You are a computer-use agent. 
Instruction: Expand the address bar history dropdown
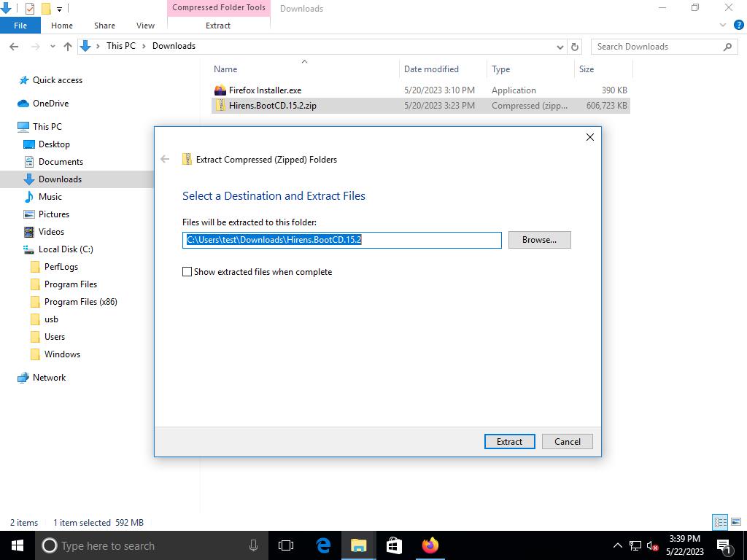coord(560,47)
